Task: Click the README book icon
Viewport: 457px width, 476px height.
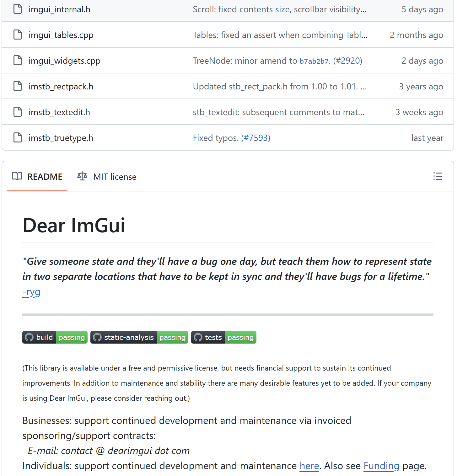Action: [x=17, y=176]
